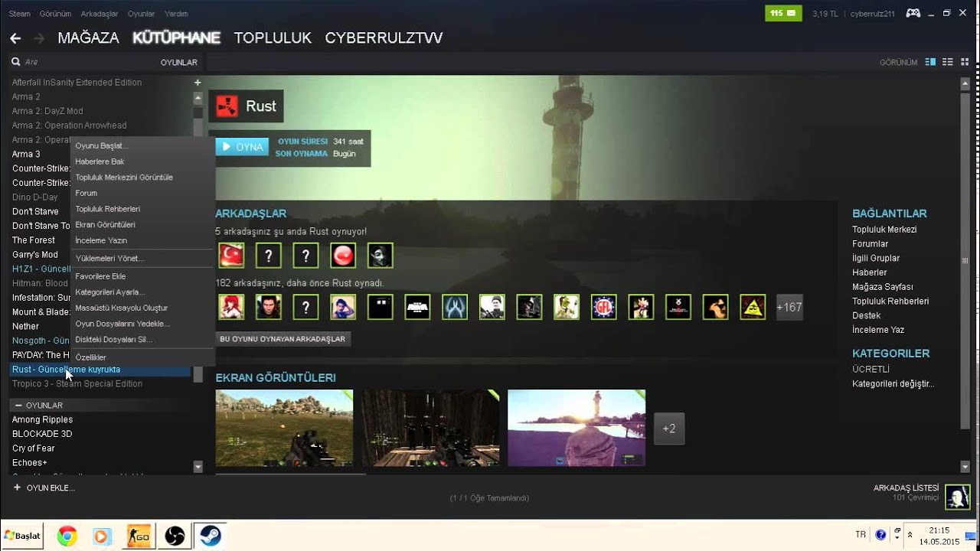980x551 pixels.
Task: Click the help icon in system tray
Action: pyautogui.click(x=880, y=535)
